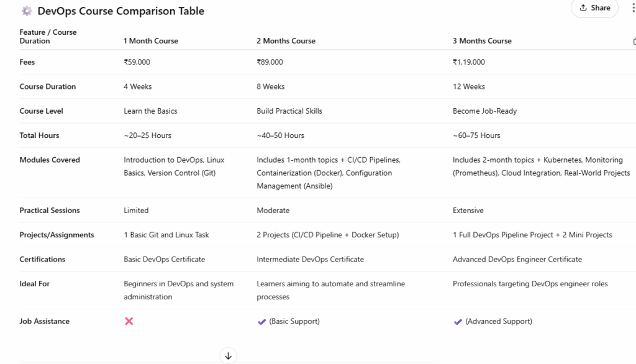Screen dimensions: 636x364
Task: Click the scroll-down arrow button
Action: [x=228, y=356]
